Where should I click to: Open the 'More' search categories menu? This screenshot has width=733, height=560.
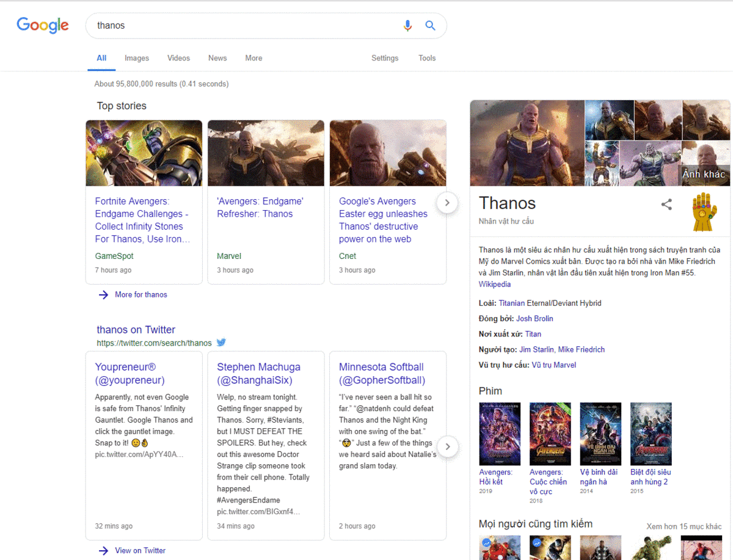(x=253, y=58)
